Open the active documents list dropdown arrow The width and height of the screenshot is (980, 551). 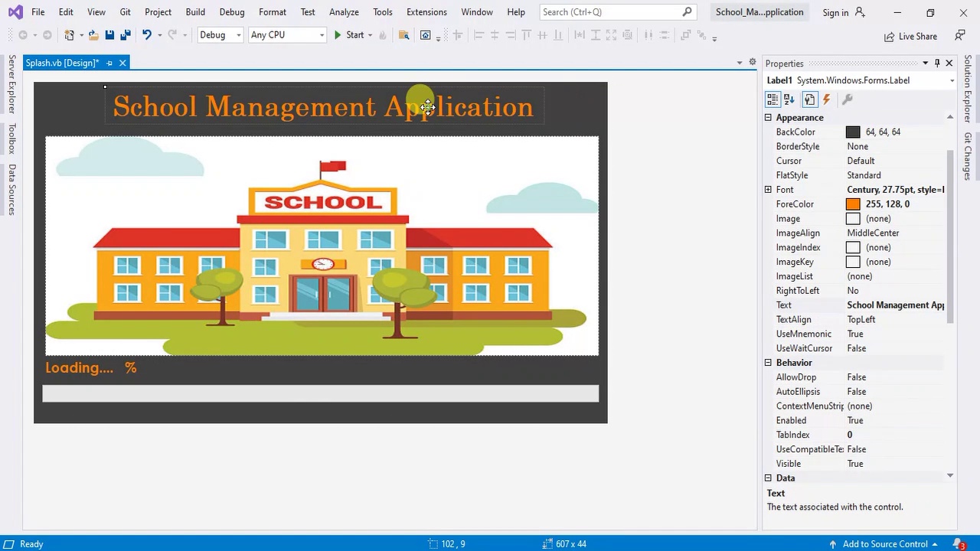pos(740,63)
